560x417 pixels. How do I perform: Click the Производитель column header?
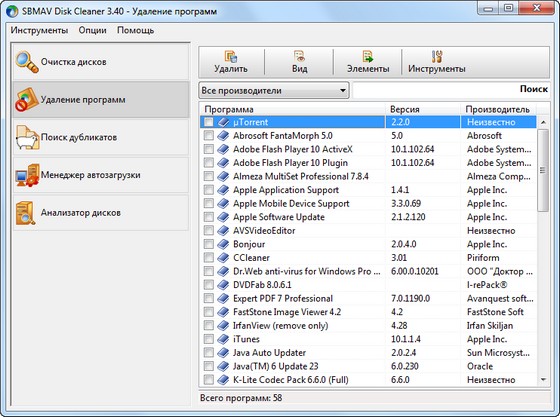pos(498,109)
